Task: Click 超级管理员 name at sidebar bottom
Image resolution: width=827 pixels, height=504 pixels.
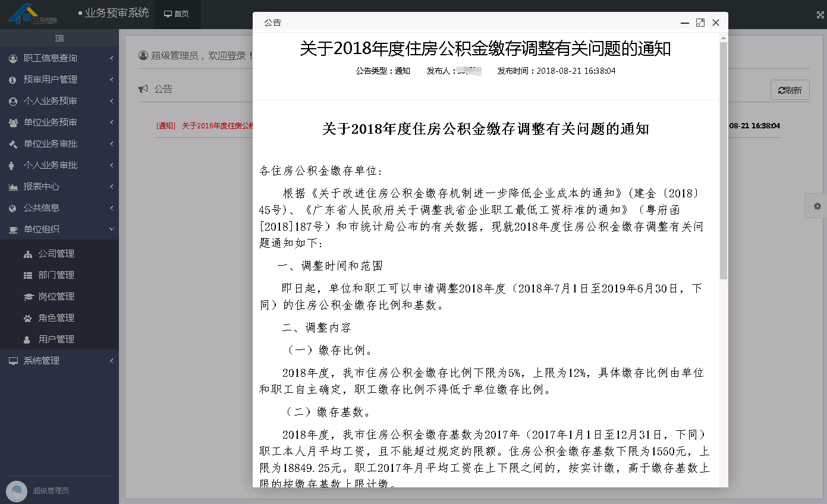Action: click(51, 491)
